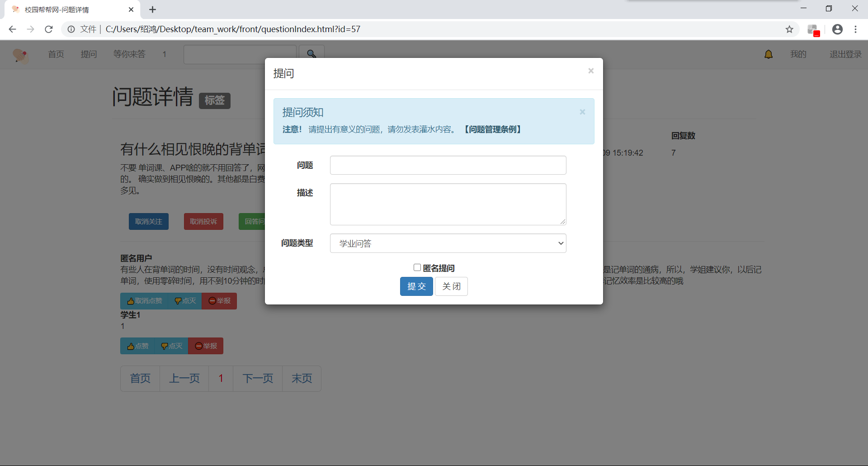Click the 标签 badge next to the title

pyautogui.click(x=215, y=100)
